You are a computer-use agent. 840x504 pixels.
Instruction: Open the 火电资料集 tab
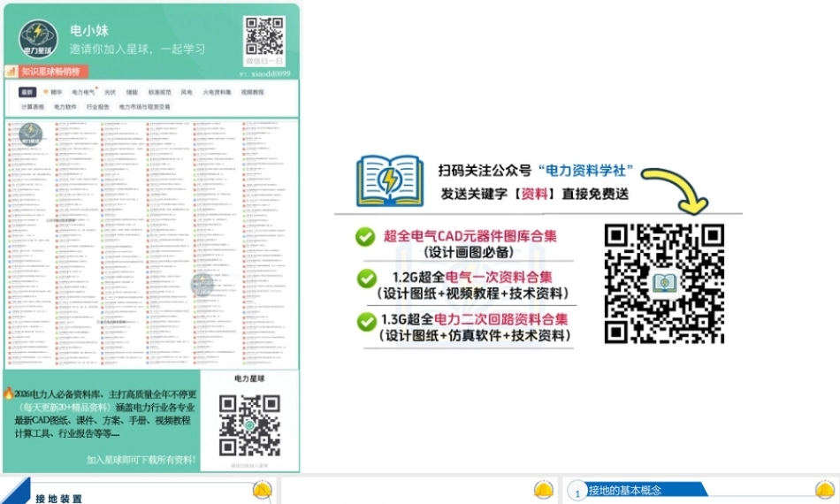[x=217, y=92]
